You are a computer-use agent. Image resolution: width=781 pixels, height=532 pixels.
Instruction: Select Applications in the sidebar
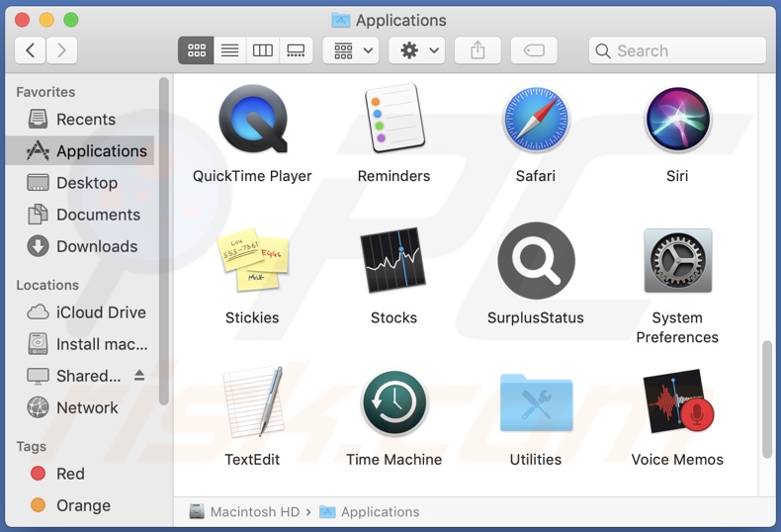[80, 150]
